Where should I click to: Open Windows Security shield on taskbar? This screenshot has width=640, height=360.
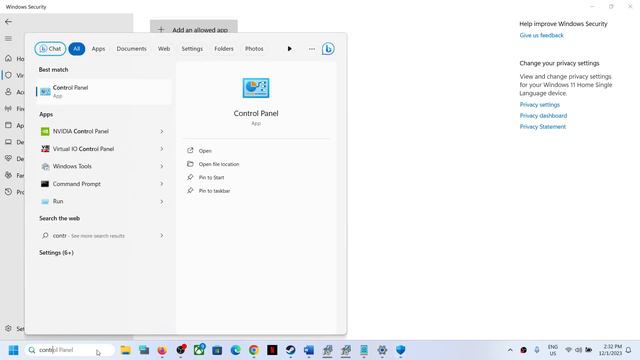(401, 350)
